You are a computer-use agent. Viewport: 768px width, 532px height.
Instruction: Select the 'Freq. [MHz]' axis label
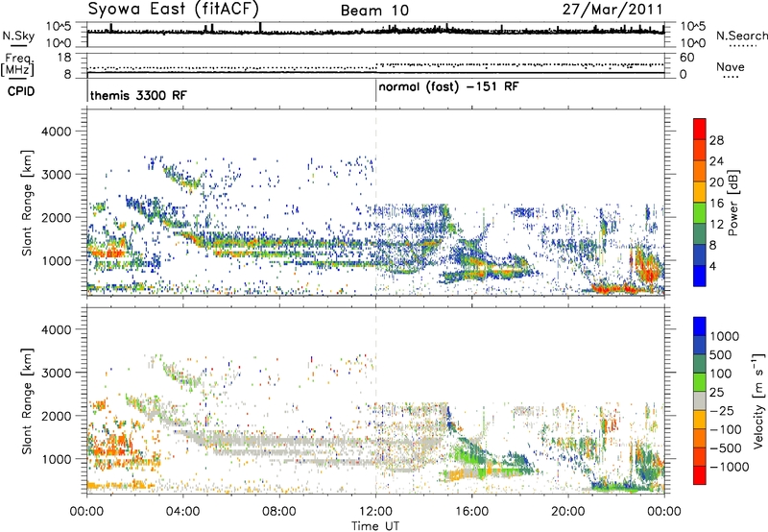(x=17, y=65)
